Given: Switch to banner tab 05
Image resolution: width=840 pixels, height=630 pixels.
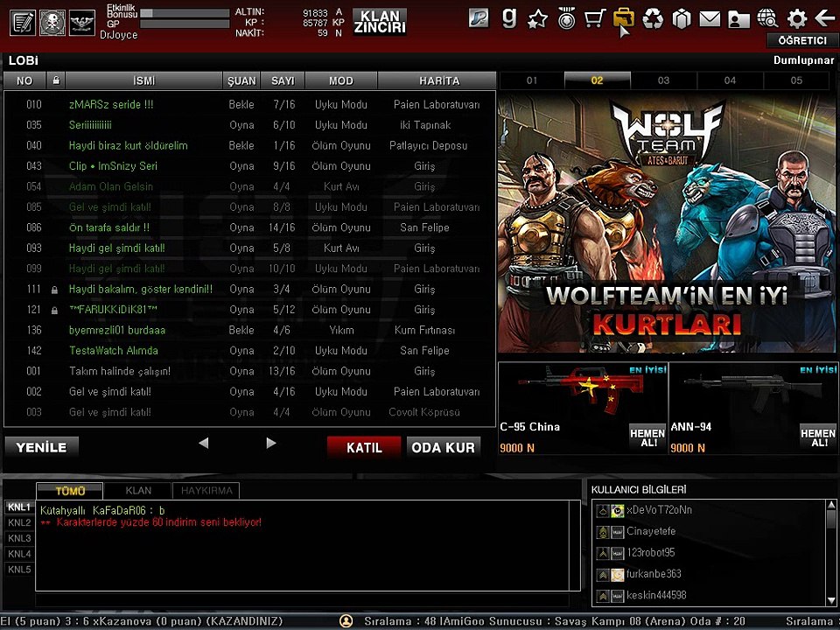Looking at the screenshot, I should [796, 80].
